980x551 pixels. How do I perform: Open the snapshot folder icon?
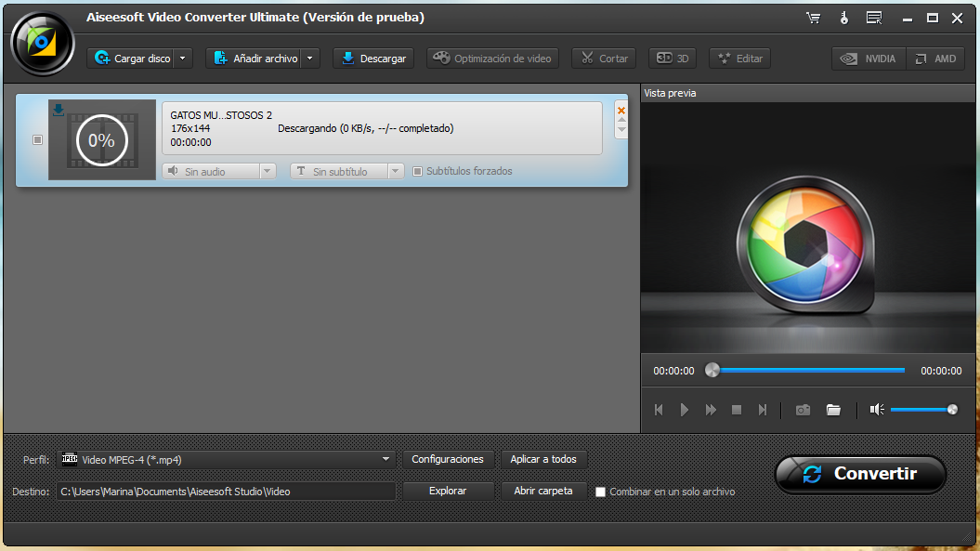click(x=833, y=410)
